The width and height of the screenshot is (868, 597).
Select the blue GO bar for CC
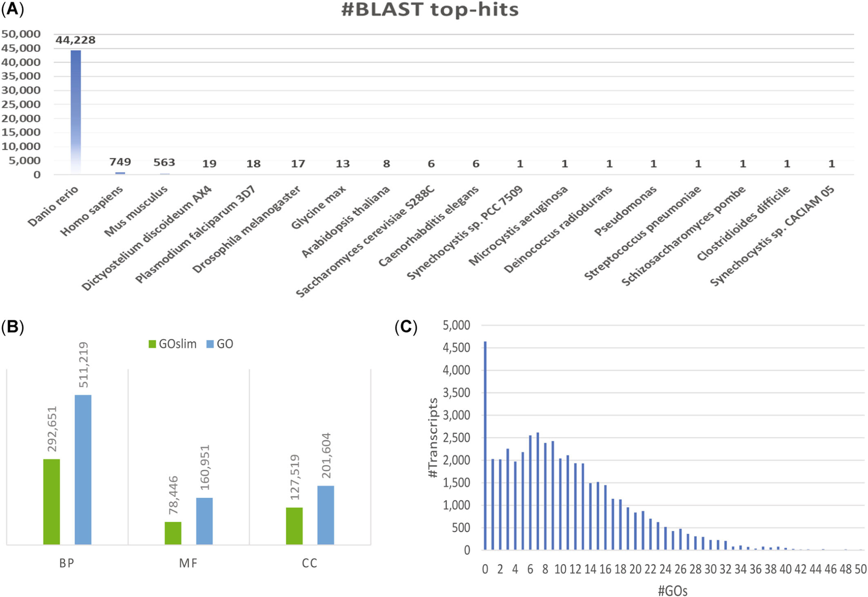[325, 515]
